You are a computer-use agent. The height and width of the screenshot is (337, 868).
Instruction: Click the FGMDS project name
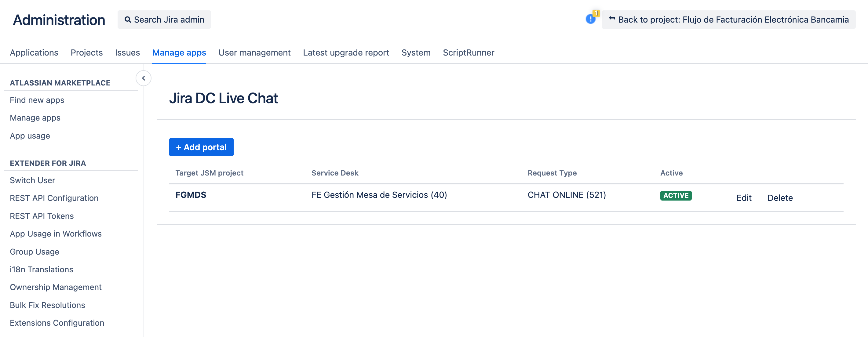tap(191, 195)
